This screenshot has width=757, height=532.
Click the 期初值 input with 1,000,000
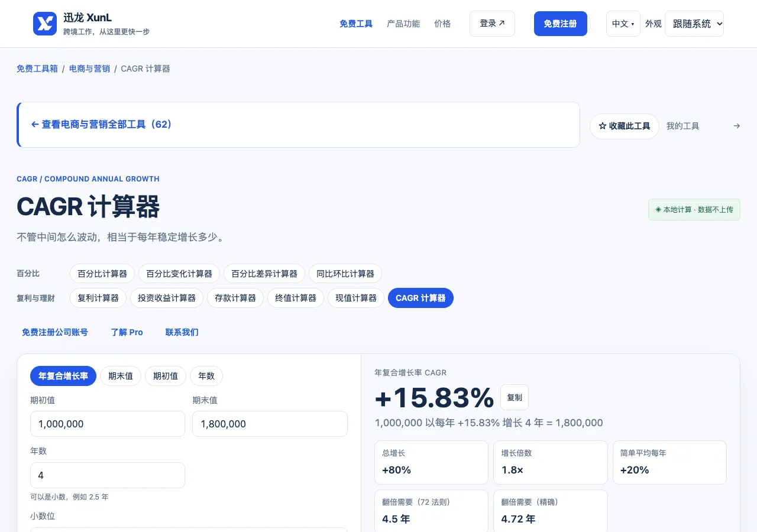point(108,424)
